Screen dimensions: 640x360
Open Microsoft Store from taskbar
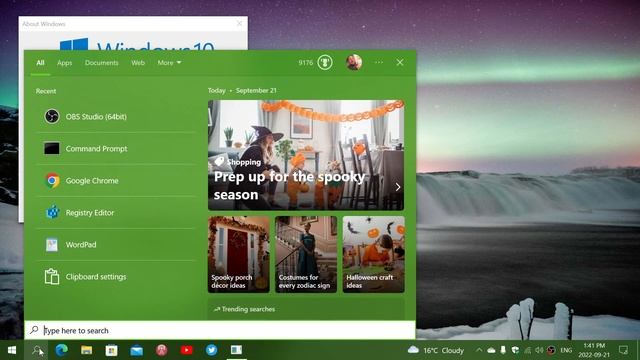pyautogui.click(x=111, y=350)
